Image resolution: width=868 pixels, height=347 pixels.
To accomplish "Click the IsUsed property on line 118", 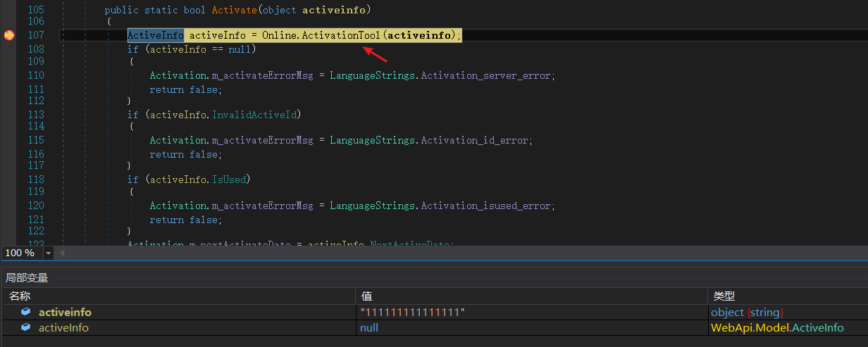I will [228, 179].
